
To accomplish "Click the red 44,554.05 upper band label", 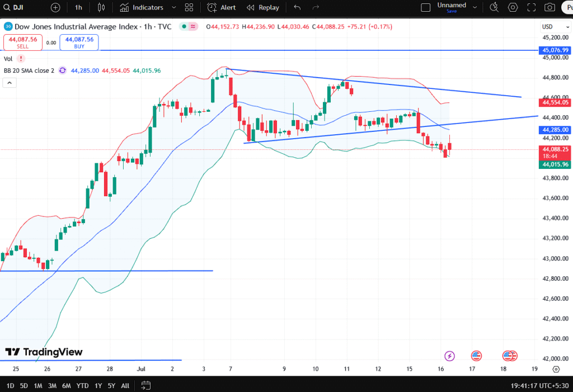I will pos(555,102).
